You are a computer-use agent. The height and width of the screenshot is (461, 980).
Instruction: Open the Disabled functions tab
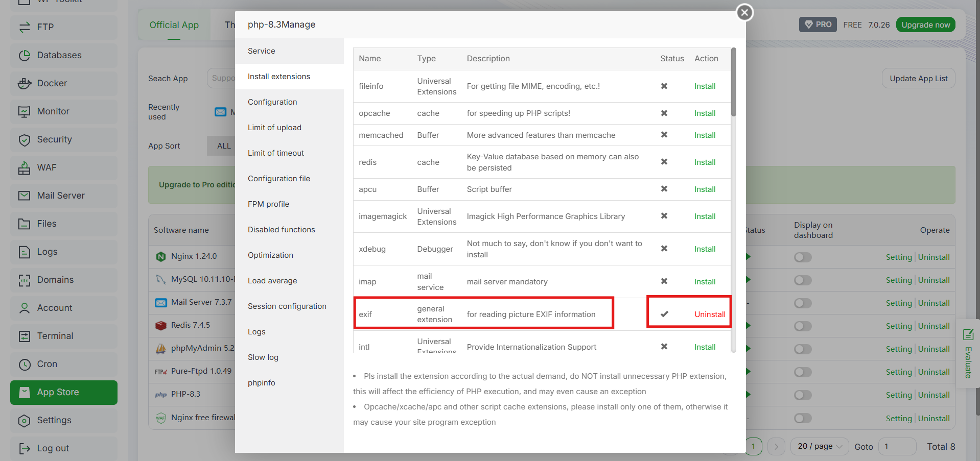tap(289, 230)
